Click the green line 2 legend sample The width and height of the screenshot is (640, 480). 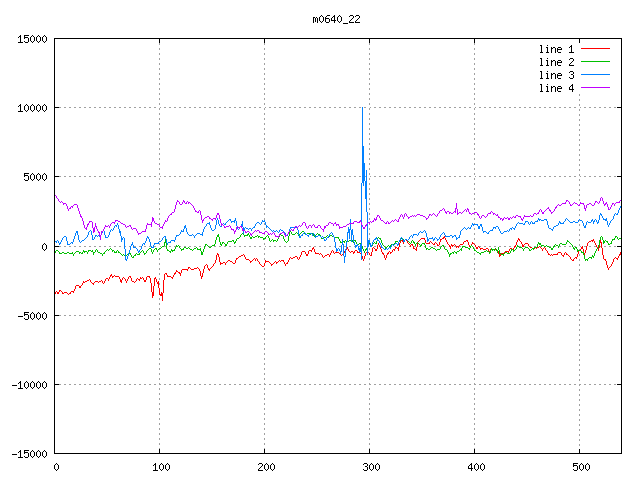click(x=596, y=62)
